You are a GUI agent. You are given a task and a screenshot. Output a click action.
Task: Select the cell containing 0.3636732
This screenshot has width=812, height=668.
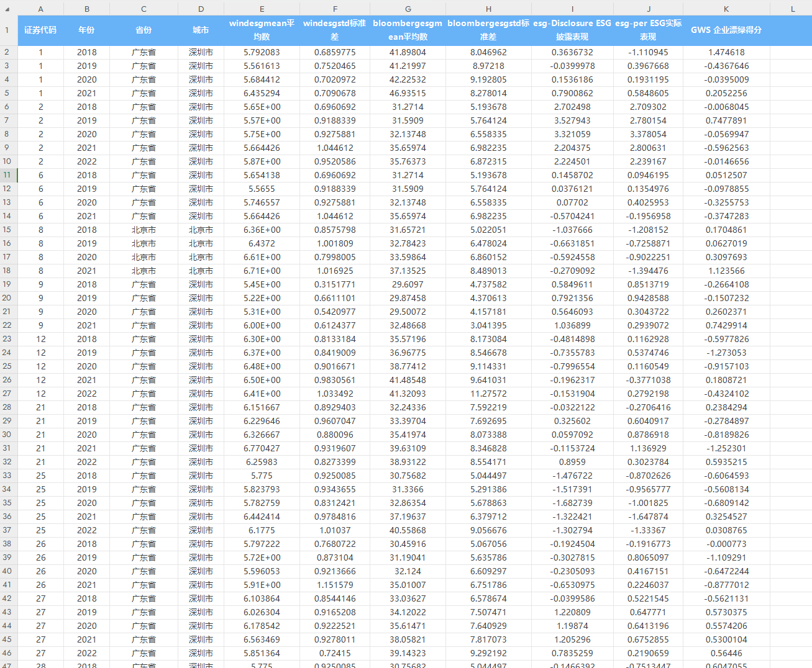(572, 52)
